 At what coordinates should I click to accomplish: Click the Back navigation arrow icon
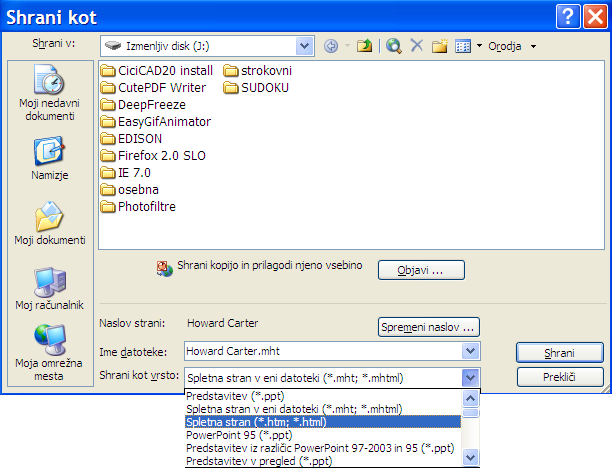pyautogui.click(x=332, y=46)
